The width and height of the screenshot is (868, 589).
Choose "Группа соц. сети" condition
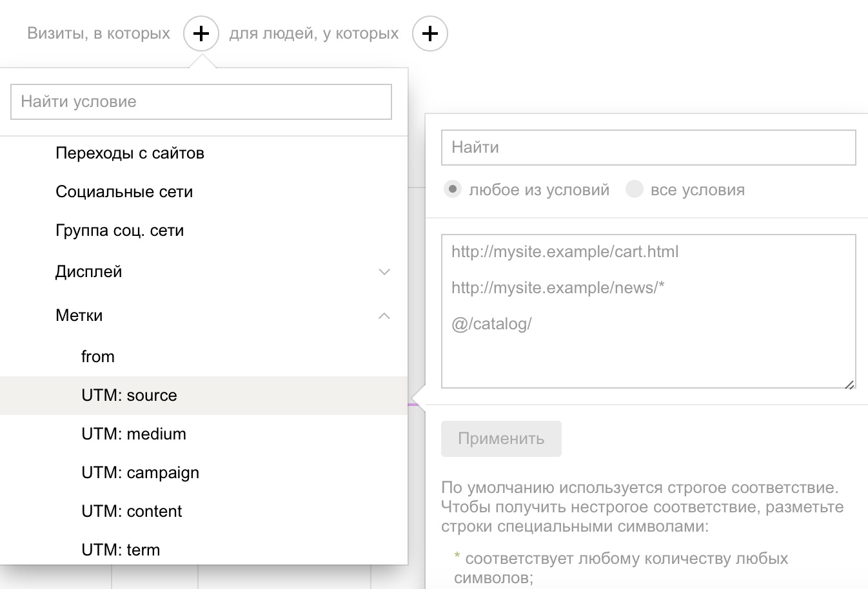pos(119,230)
